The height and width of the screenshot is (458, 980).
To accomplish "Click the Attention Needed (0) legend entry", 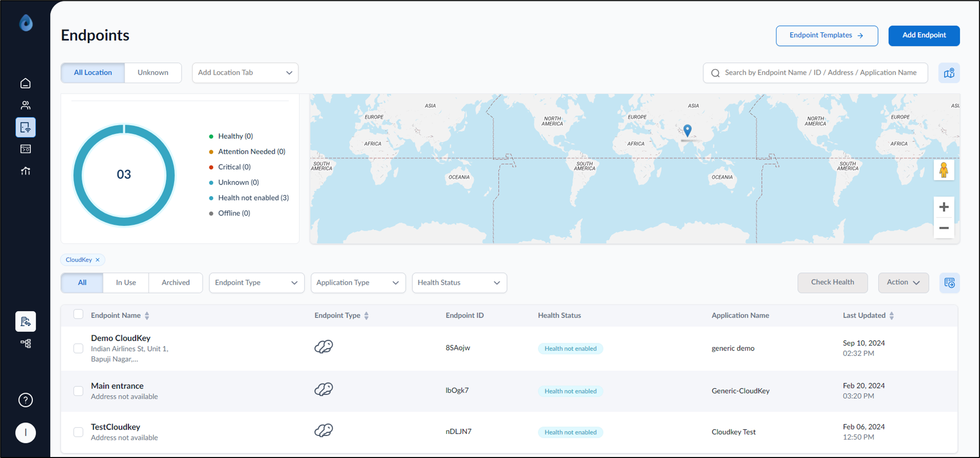I will [x=247, y=152].
